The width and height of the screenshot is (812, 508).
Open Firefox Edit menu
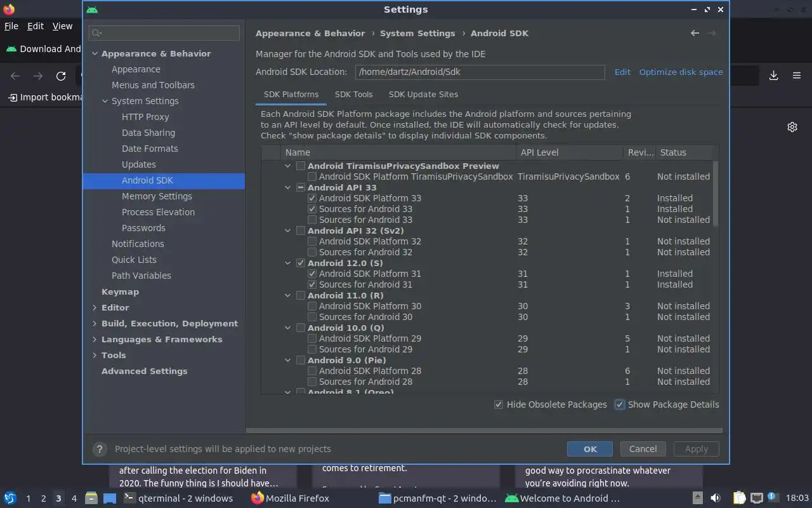tap(36, 26)
